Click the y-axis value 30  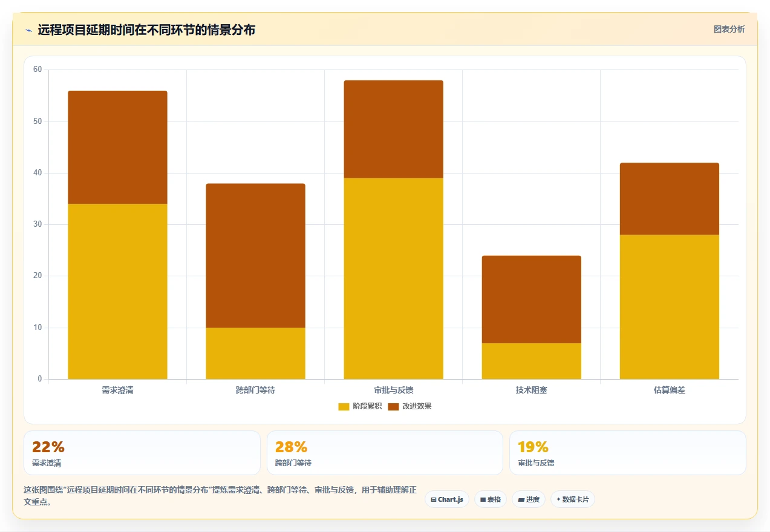38,224
